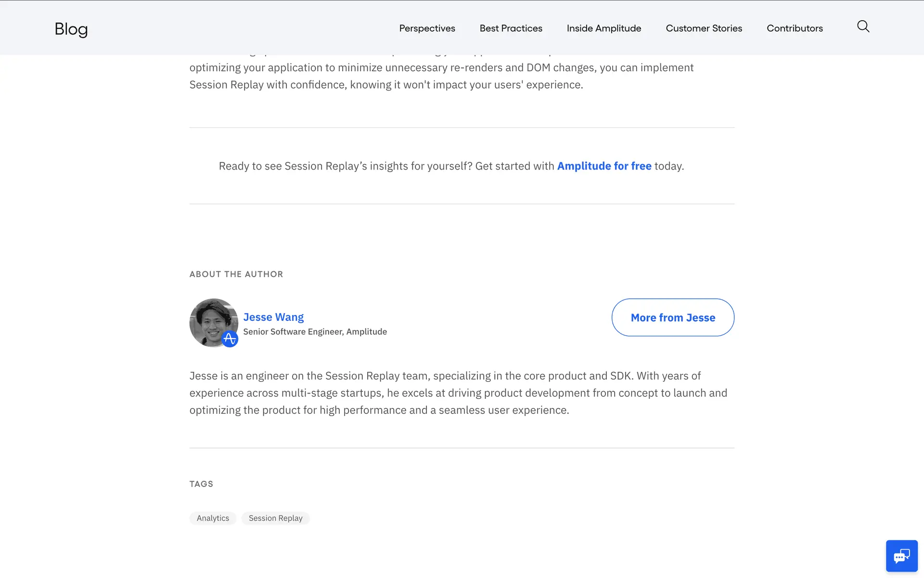Click the About the Author heading
Screen dimensions: 924x578
(x=236, y=274)
